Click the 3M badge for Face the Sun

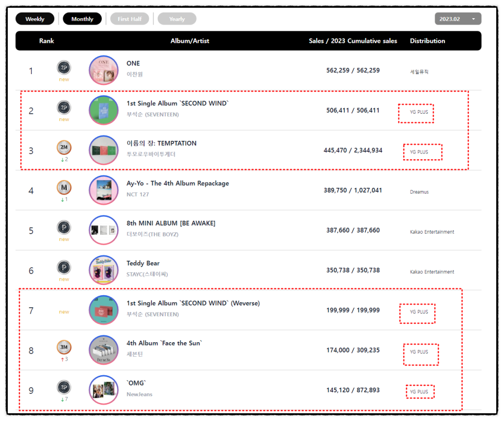tap(64, 347)
